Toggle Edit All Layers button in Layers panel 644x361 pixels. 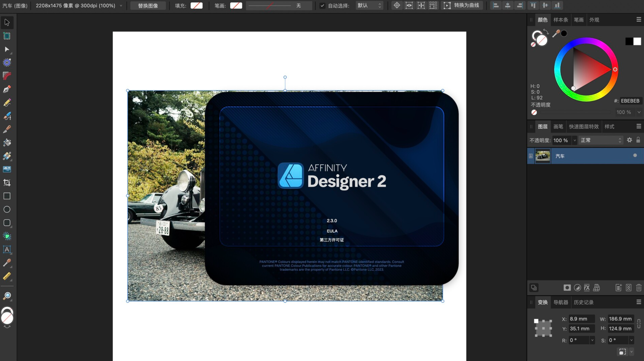tap(534, 288)
